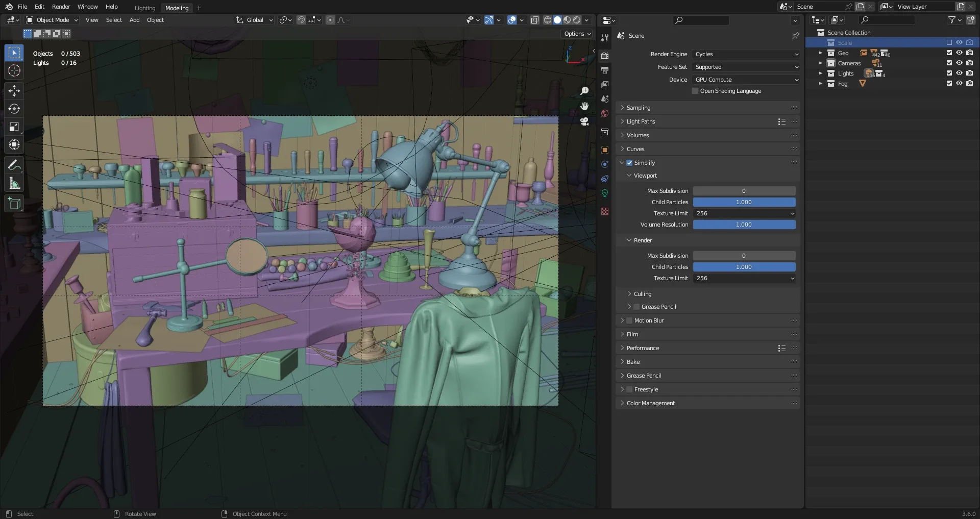Pin the Scene properties panel

[x=795, y=36]
